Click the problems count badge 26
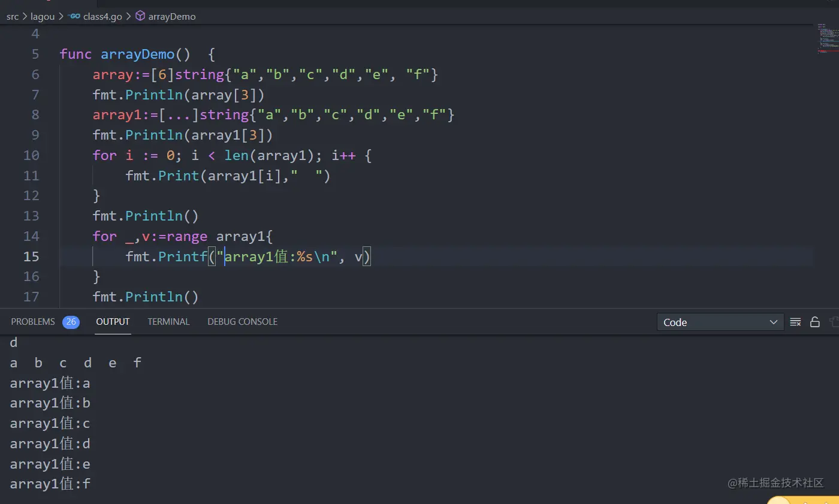The width and height of the screenshot is (839, 504). [x=71, y=322]
